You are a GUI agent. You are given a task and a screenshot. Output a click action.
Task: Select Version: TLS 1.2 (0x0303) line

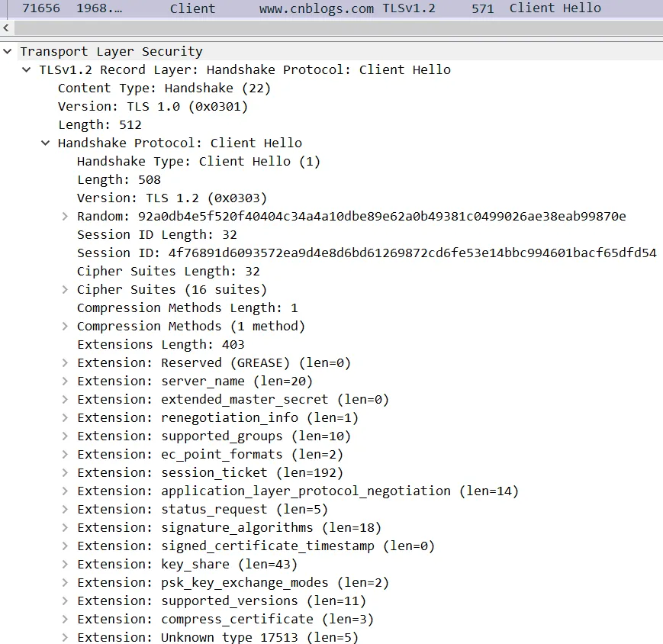coord(172,198)
